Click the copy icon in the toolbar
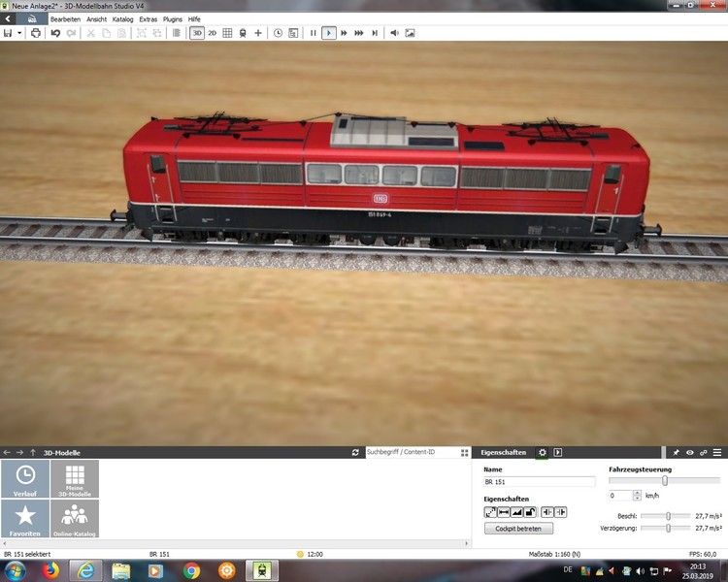This screenshot has width=728, height=582. click(107, 33)
